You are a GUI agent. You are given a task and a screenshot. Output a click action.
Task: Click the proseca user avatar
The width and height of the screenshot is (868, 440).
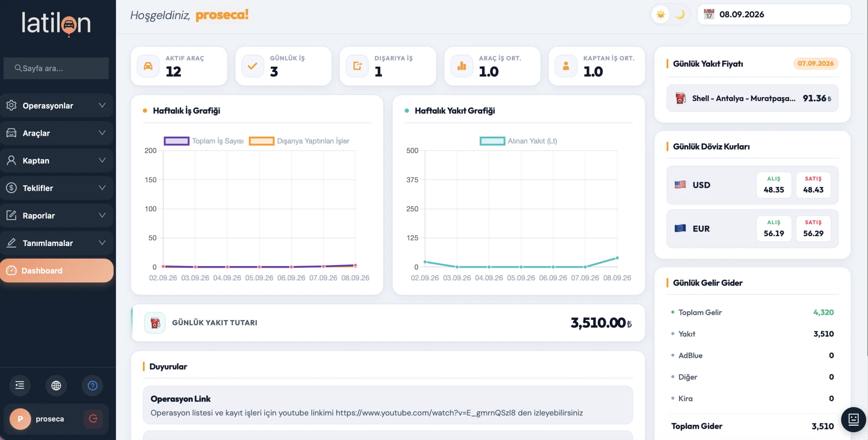(x=20, y=419)
